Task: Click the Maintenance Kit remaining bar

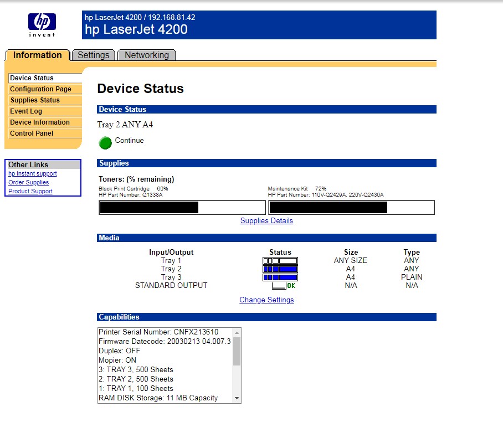Action: coord(351,208)
